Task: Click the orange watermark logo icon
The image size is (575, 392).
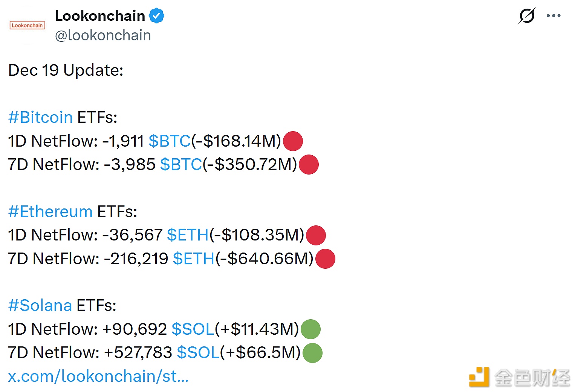Action: tap(479, 377)
